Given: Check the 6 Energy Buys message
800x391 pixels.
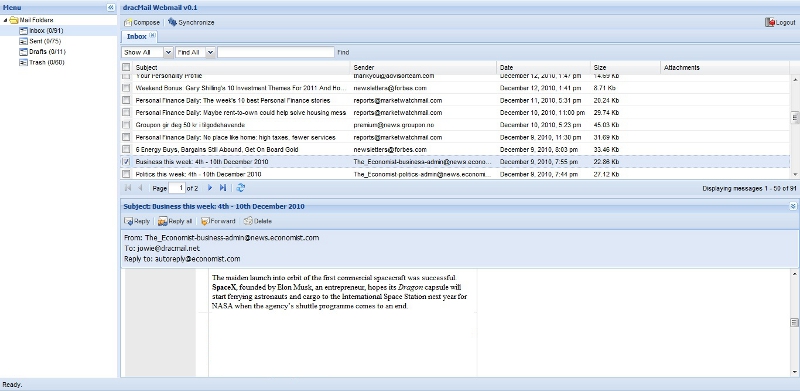Looking at the screenshot, I should pyautogui.click(x=126, y=150).
